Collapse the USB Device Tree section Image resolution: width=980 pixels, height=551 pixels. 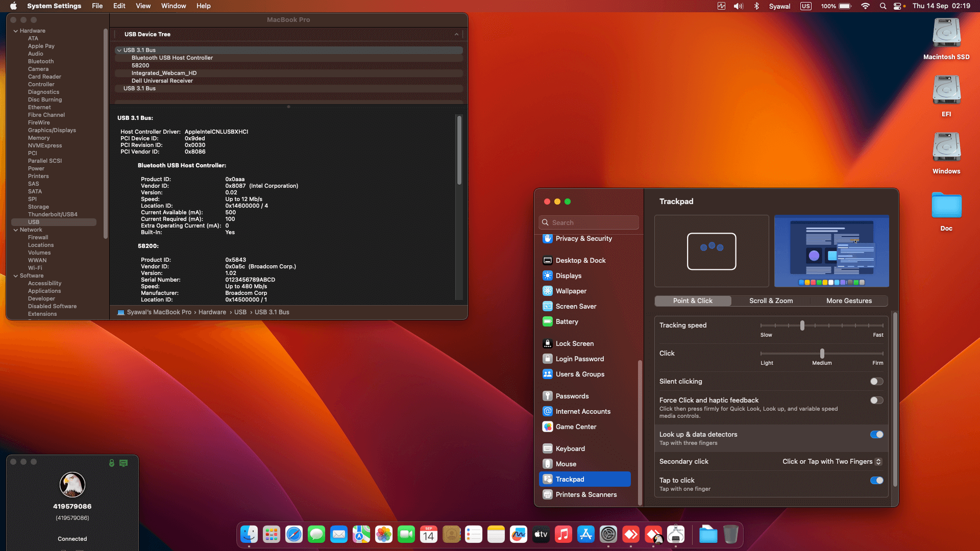pyautogui.click(x=456, y=34)
